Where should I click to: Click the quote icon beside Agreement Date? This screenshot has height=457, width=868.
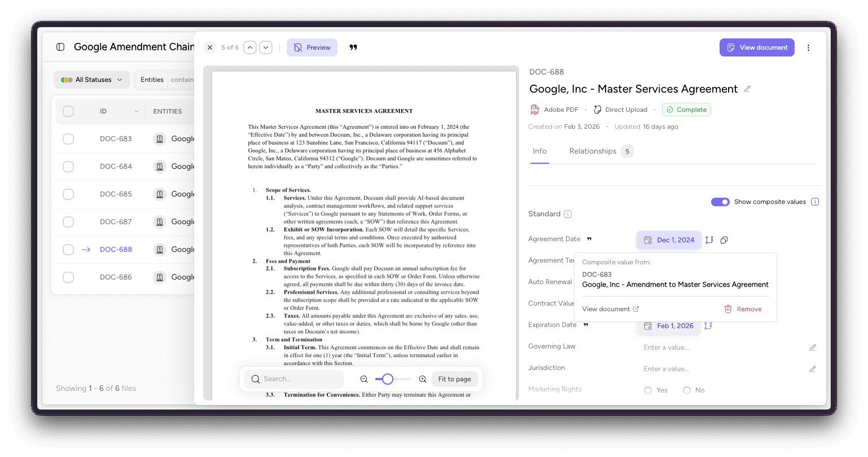[589, 239]
